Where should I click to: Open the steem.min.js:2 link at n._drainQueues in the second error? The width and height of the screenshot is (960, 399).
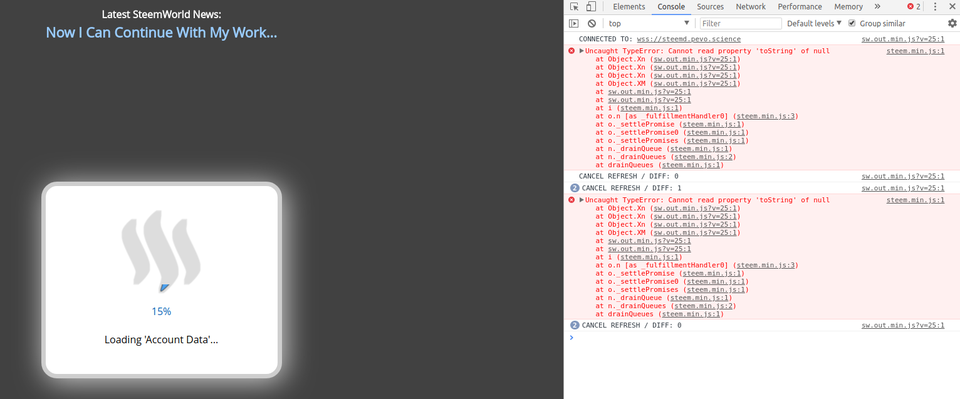click(703, 306)
